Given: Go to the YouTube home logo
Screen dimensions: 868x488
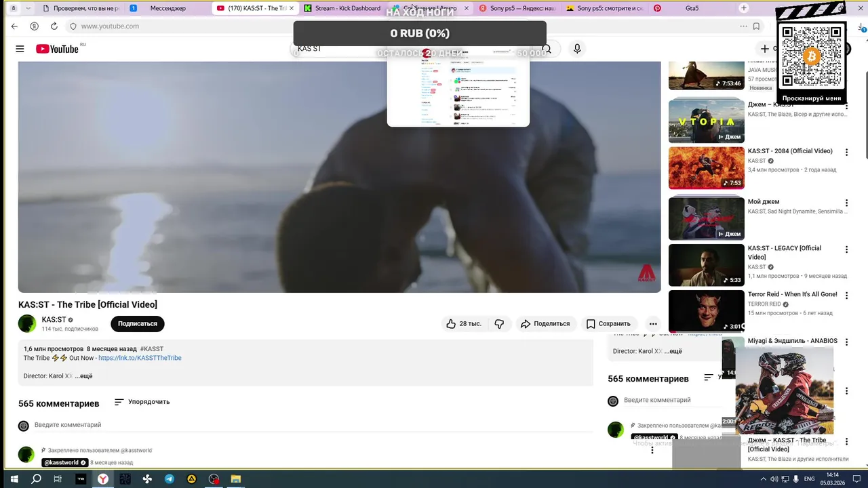Looking at the screenshot, I should (57, 49).
